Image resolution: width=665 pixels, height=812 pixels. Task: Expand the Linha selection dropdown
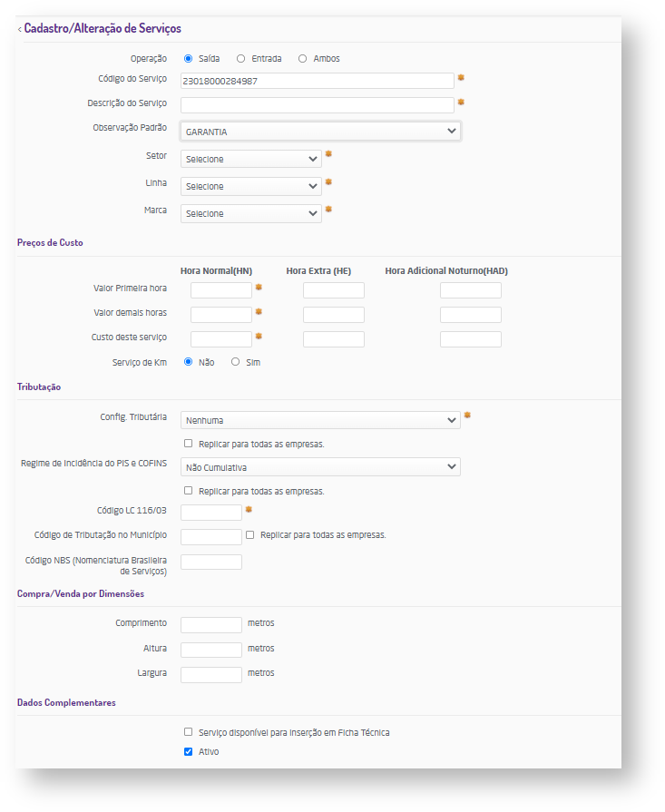[x=250, y=186]
